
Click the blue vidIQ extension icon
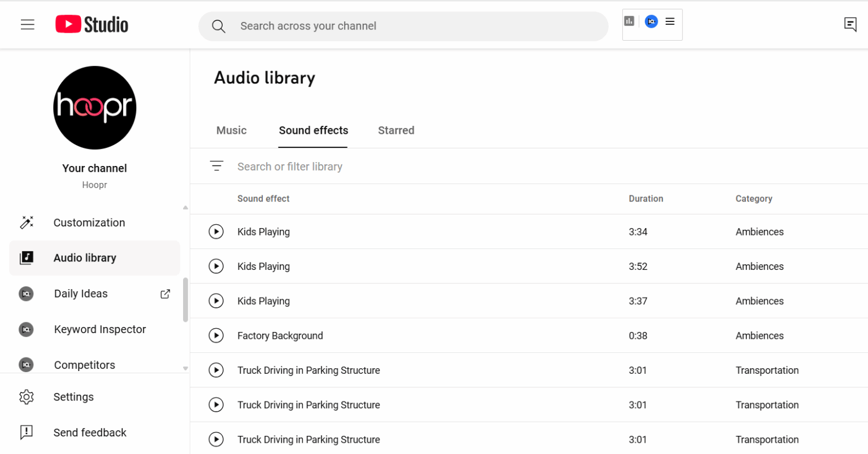coord(651,21)
